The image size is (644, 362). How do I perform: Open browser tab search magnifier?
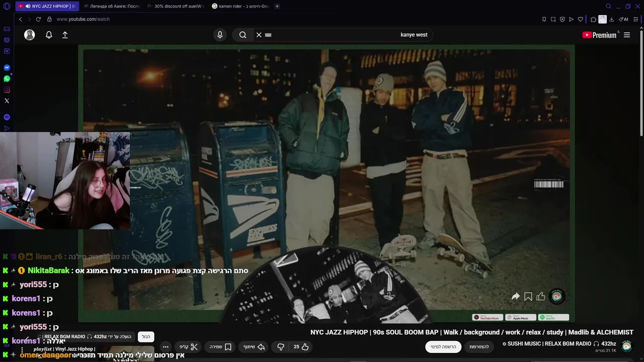(x=608, y=6)
